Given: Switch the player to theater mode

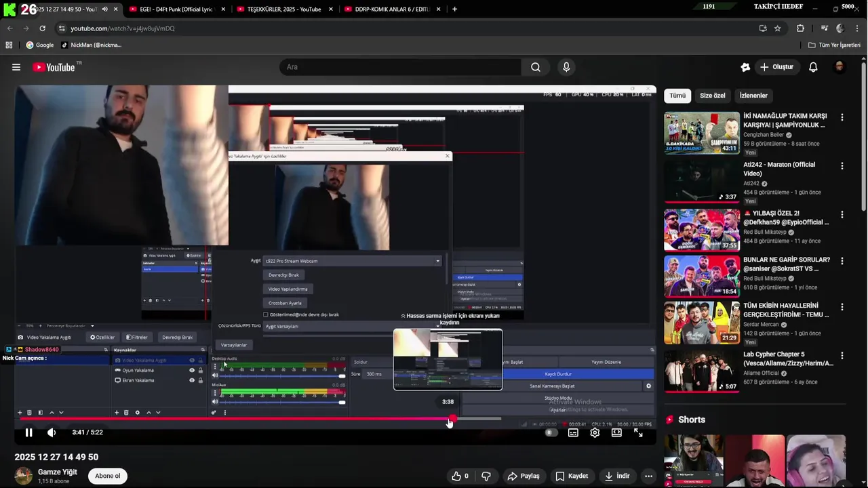Looking at the screenshot, I should point(616,432).
